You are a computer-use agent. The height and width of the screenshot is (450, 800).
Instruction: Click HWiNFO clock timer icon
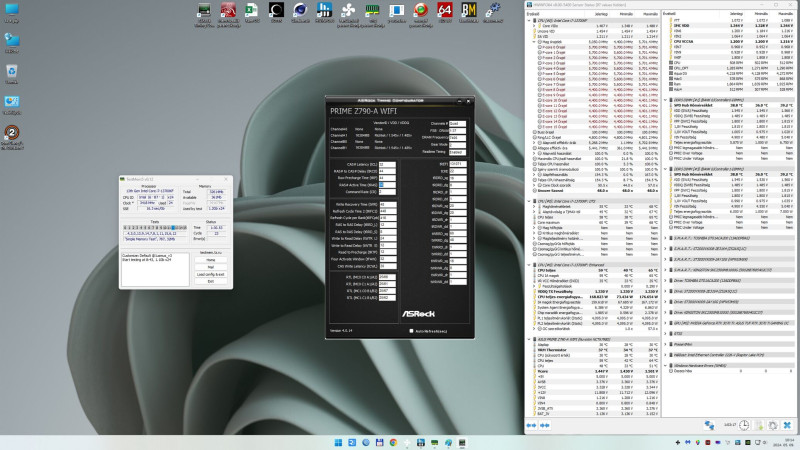(x=744, y=425)
